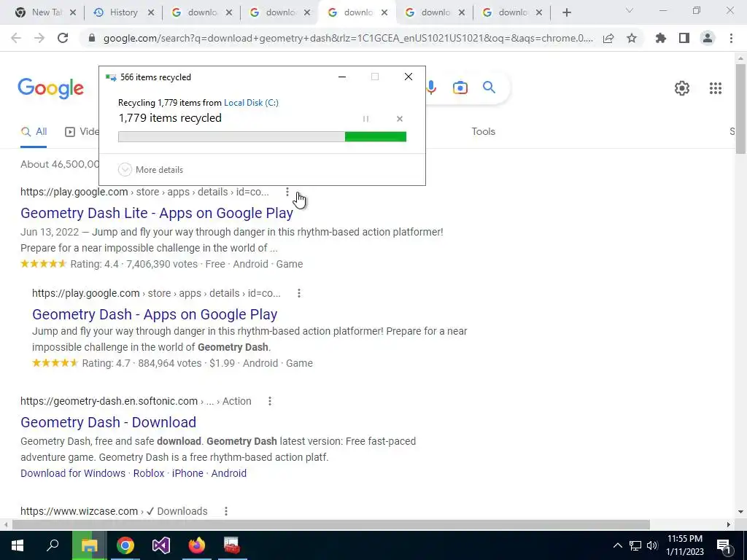Click the address bar URL

(x=348, y=39)
